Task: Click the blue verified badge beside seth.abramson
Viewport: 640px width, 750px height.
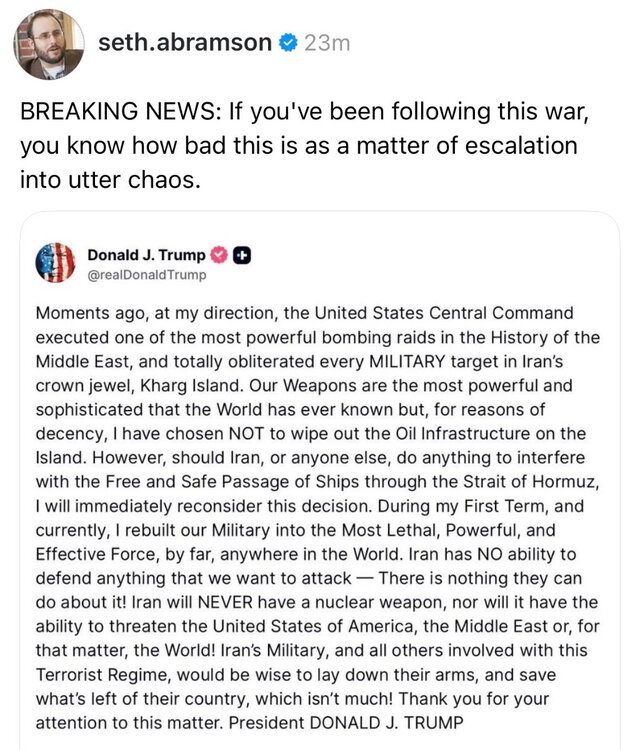Action: pos(287,43)
